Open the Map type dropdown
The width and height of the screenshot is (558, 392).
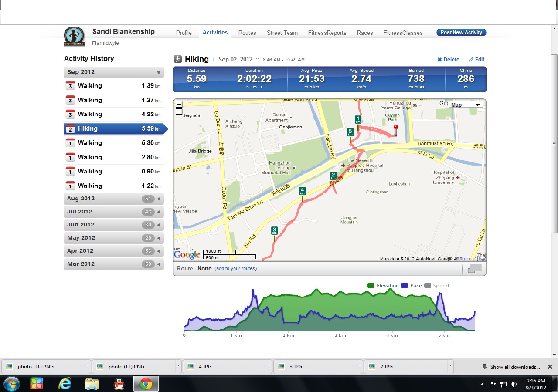(x=465, y=105)
